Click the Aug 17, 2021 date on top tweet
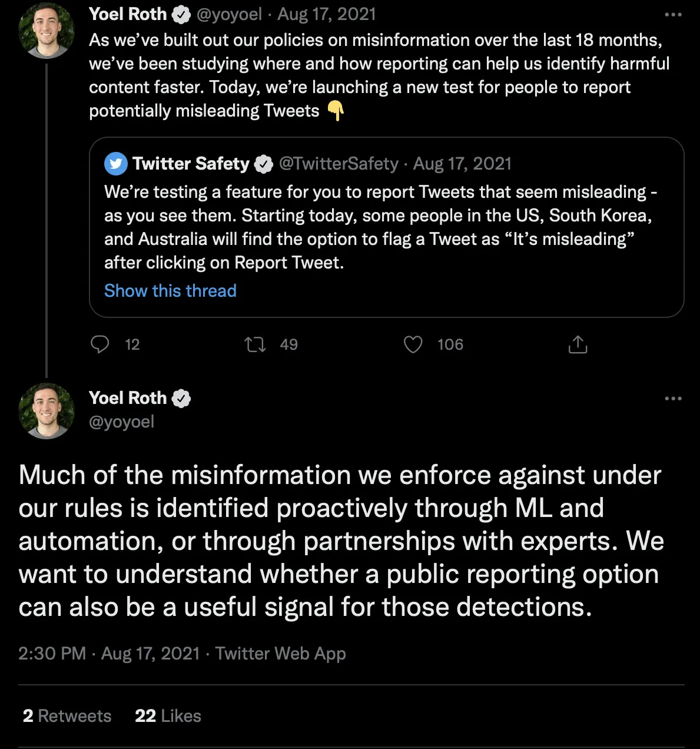The width and height of the screenshot is (700, 749). (327, 14)
